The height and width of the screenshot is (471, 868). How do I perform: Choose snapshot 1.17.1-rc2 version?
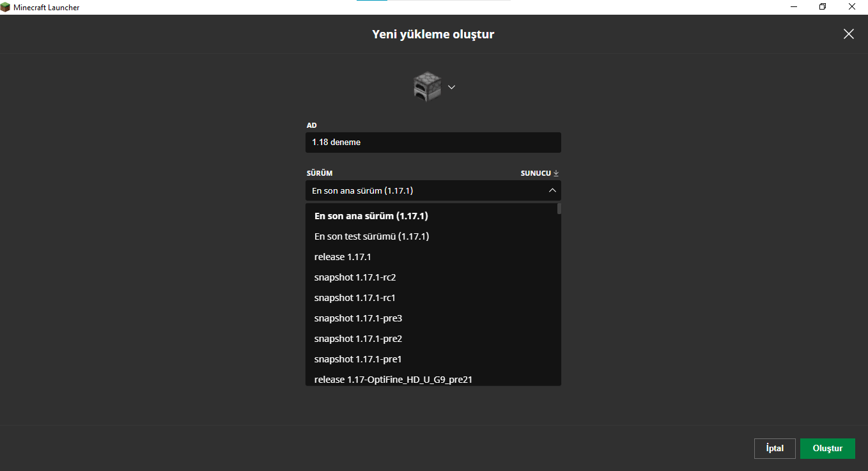pos(433,277)
